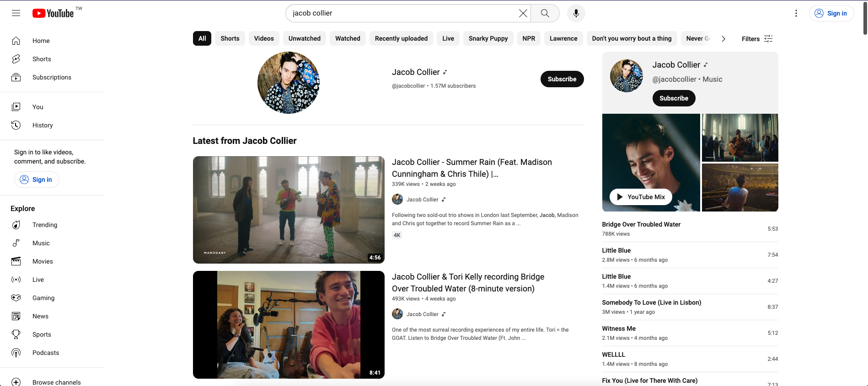Open Live under Explore in sidebar
This screenshot has height=386, width=868.
(x=52, y=280)
